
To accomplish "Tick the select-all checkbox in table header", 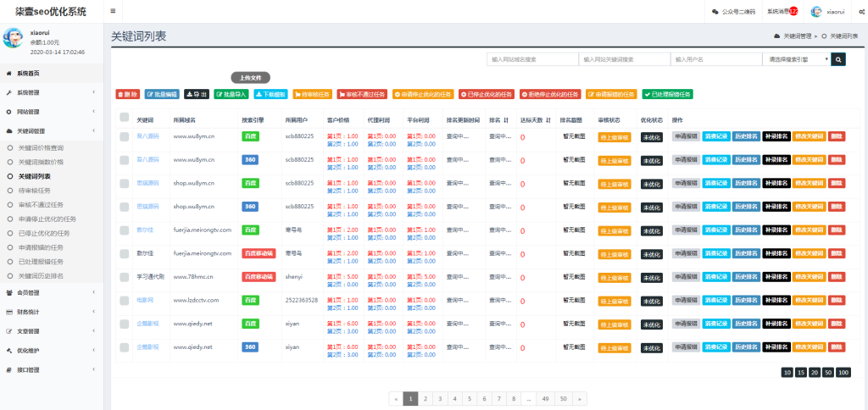I will 125,120.
